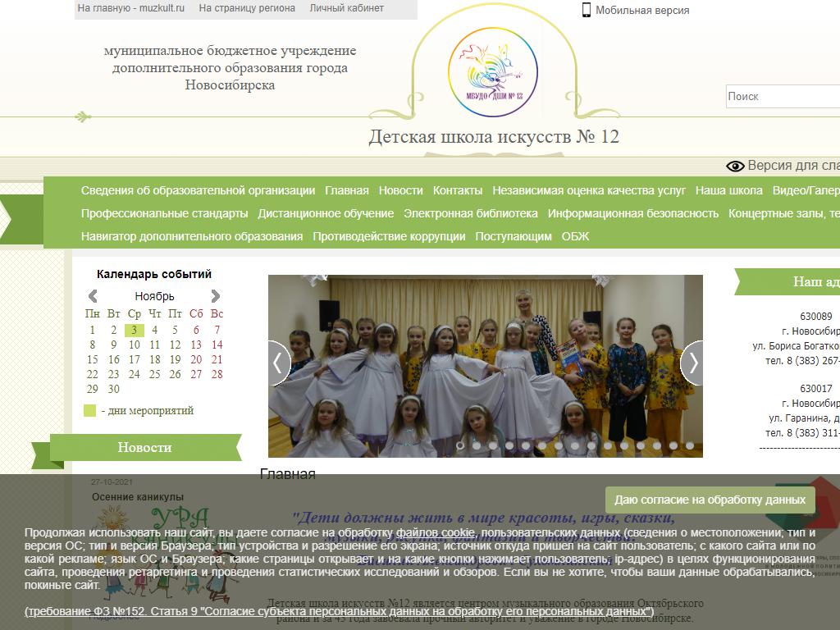Select highlighted date 3 in the calendar
Screen dimensions: 840x630
(134, 330)
